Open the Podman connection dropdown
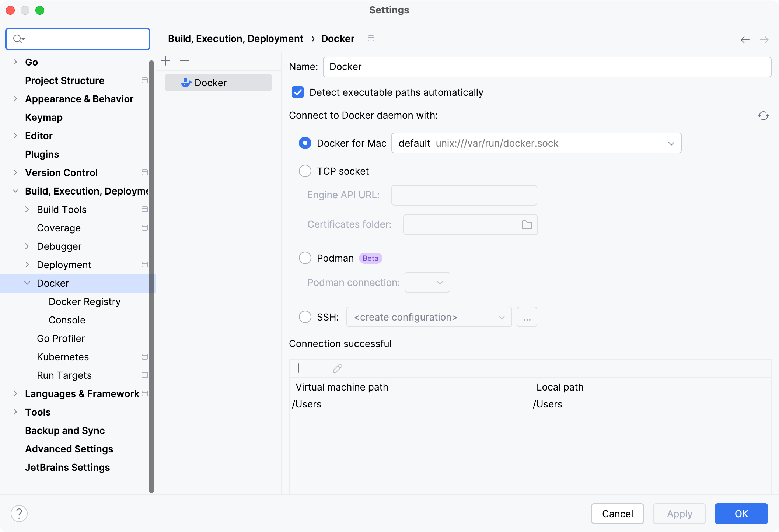Image resolution: width=779 pixels, height=532 pixels. tap(427, 282)
